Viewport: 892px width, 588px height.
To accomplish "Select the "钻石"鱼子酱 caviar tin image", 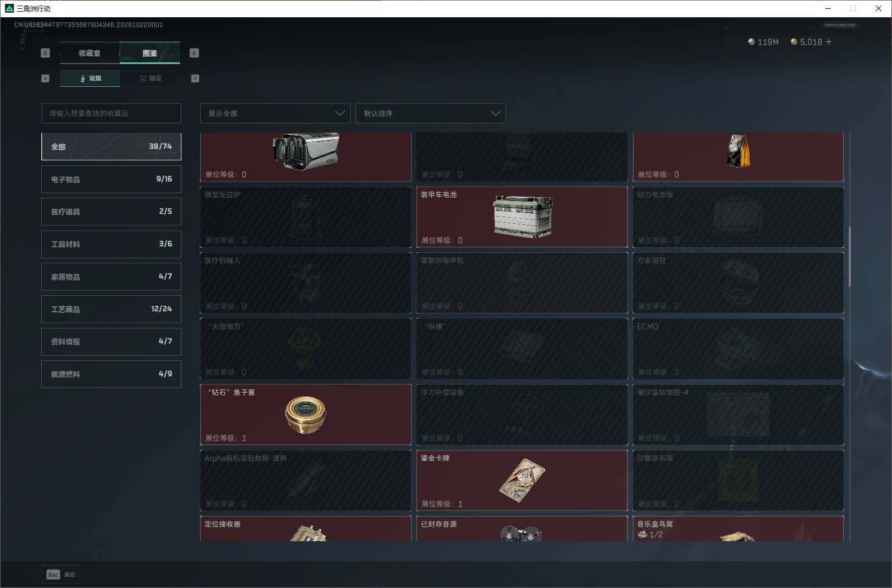I will (x=306, y=415).
